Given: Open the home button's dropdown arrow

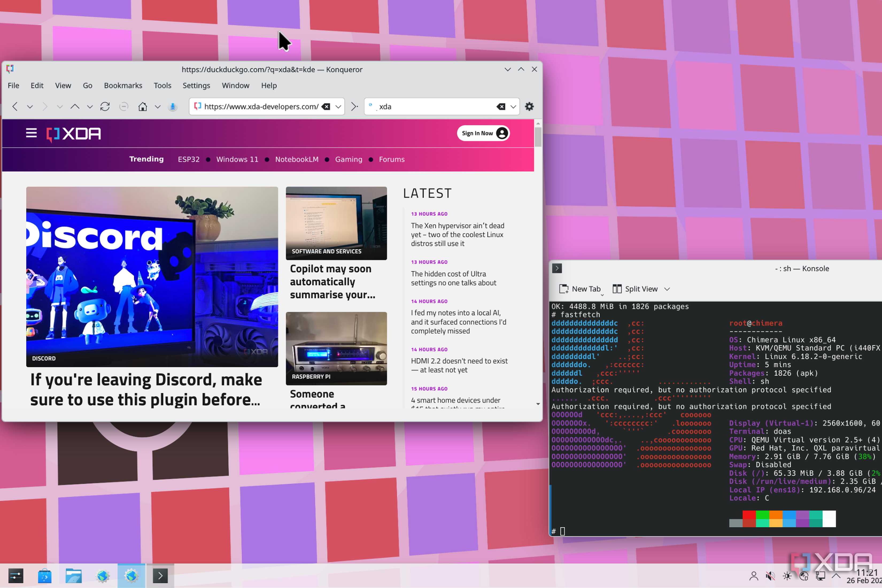Looking at the screenshot, I should [x=157, y=107].
